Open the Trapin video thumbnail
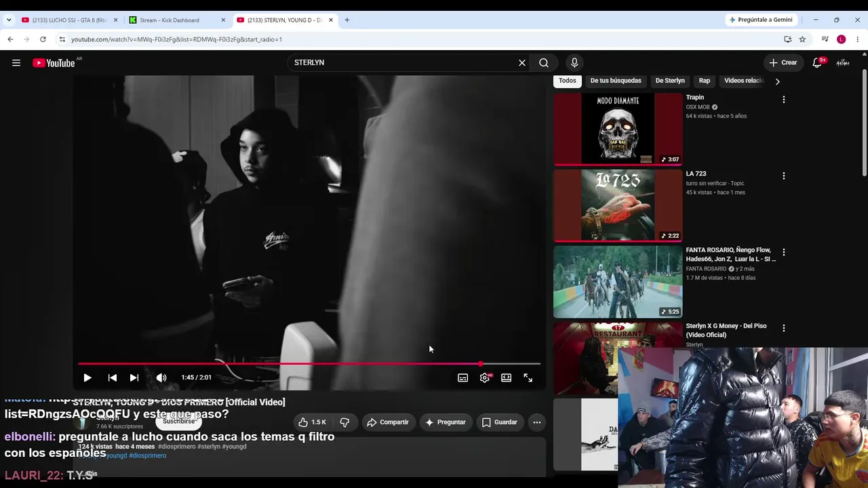The width and height of the screenshot is (868, 488). 618,129
